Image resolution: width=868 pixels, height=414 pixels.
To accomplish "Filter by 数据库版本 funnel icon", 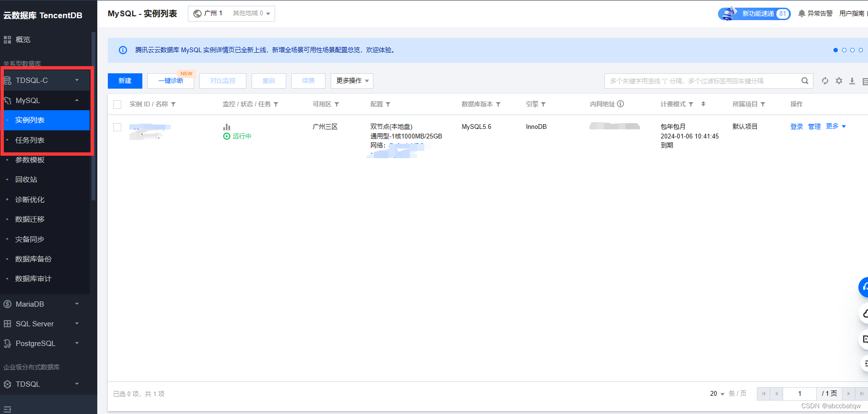I will click(x=498, y=104).
